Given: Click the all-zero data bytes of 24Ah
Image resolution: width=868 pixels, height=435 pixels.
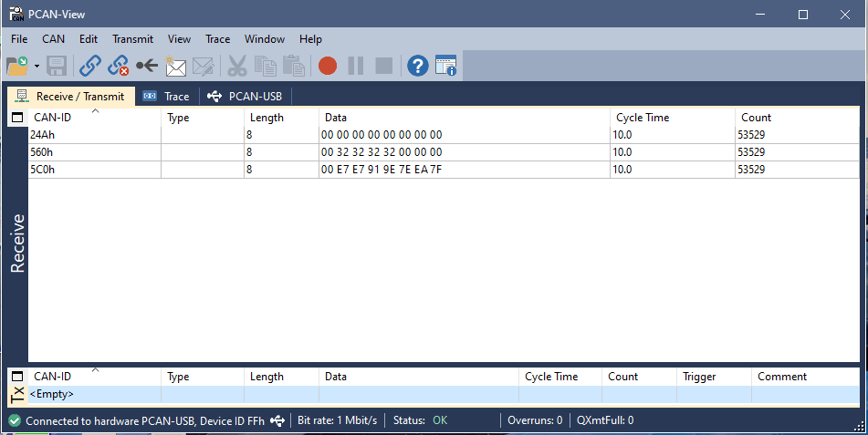Looking at the screenshot, I should [382, 134].
